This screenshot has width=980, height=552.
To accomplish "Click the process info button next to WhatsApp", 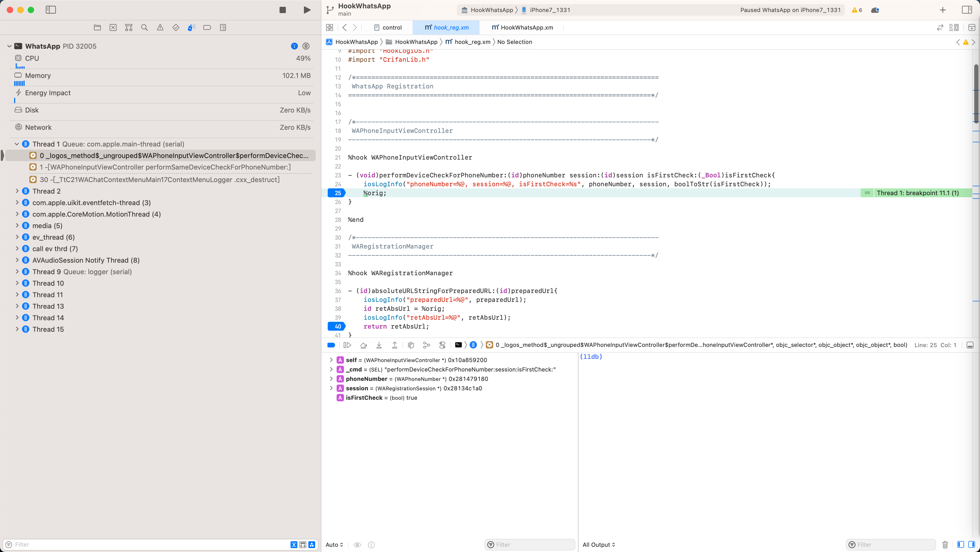I will pyautogui.click(x=294, y=46).
